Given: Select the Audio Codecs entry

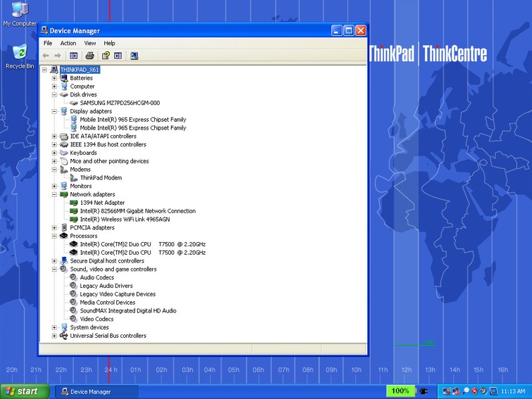Looking at the screenshot, I should tap(97, 277).
